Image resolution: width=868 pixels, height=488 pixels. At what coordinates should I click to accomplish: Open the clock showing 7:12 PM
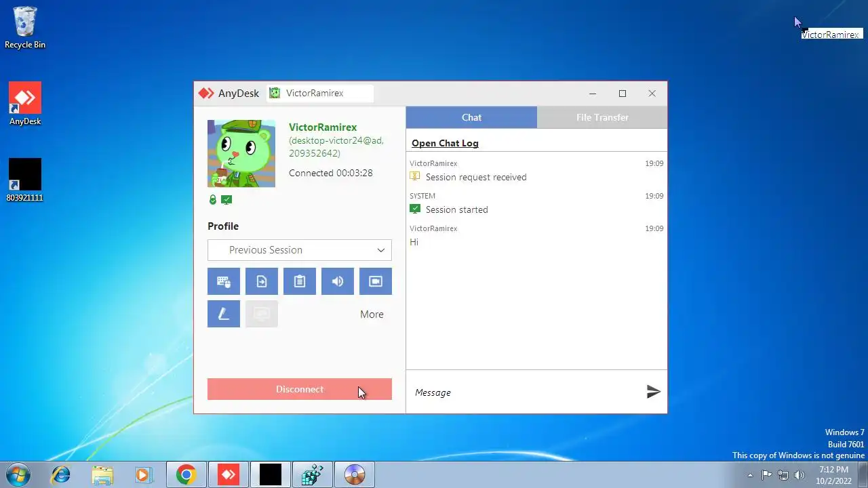coord(833,474)
